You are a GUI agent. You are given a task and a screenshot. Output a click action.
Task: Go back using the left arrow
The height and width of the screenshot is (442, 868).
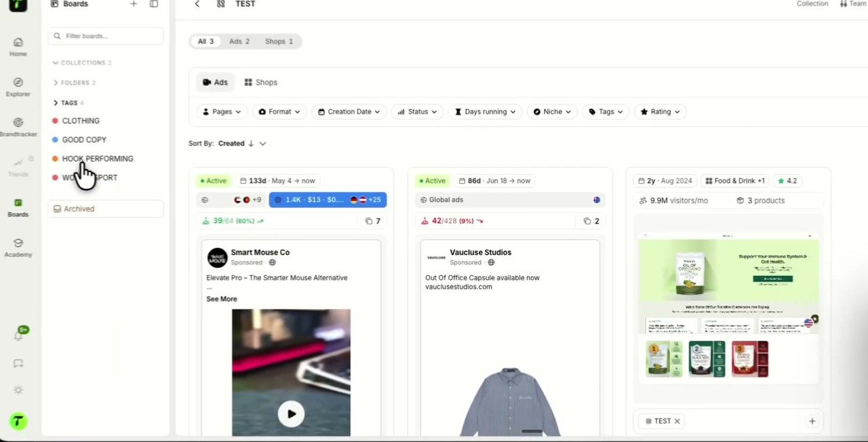tap(197, 4)
